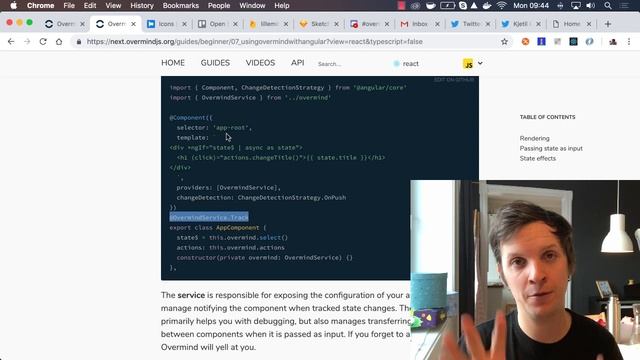The image size is (640, 360).
Task: Go to HOME in site navigation
Action: click(173, 63)
